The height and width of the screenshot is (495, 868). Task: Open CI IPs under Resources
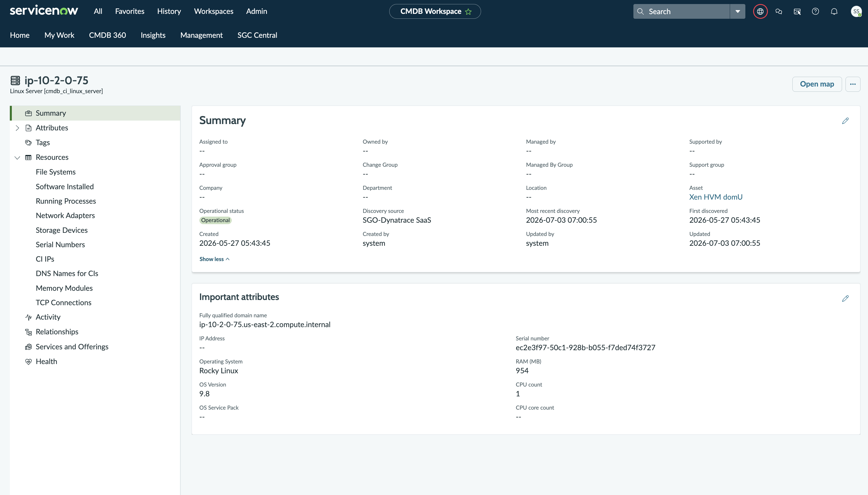45,259
